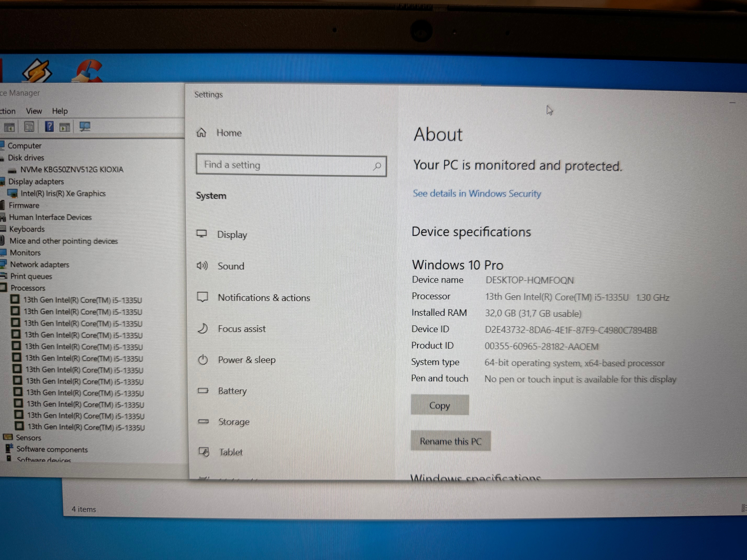Click the Storage drive icon in Settings sidebar

pyautogui.click(x=203, y=421)
